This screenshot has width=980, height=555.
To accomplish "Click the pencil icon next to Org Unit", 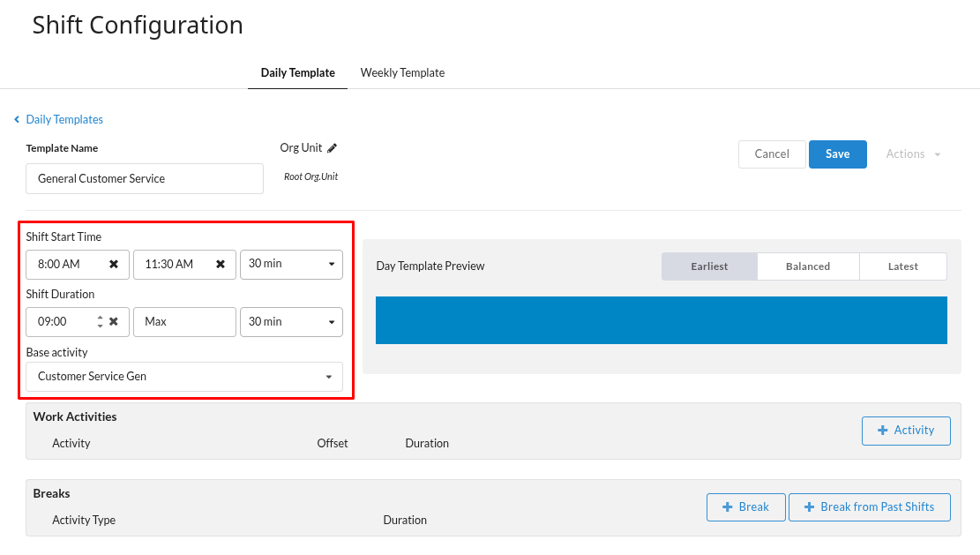I will tap(333, 148).
